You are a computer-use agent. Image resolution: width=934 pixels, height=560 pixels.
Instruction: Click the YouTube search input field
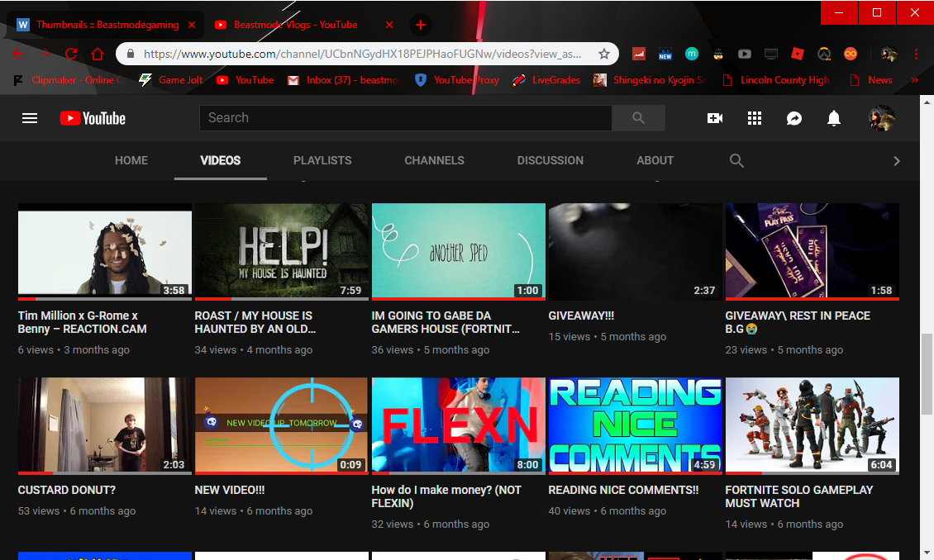pos(406,118)
